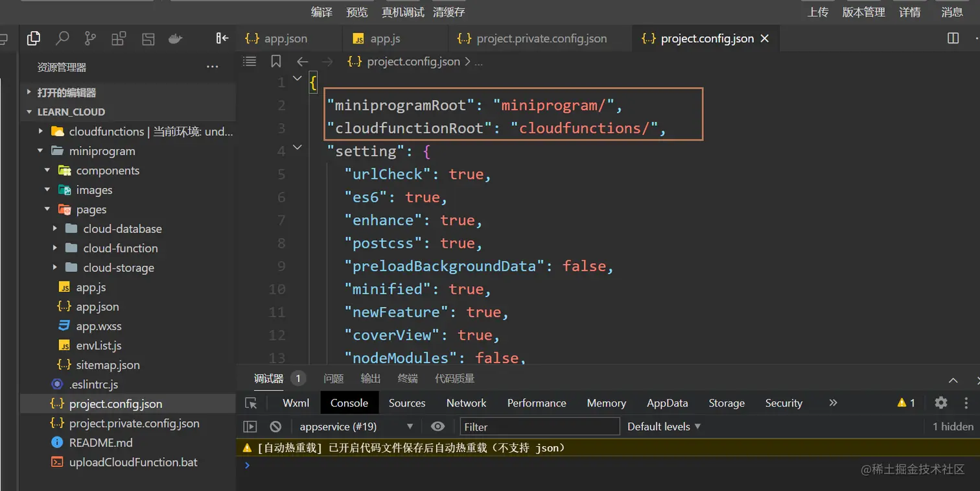
Task: Open devtools settings gear
Action: (x=941, y=403)
